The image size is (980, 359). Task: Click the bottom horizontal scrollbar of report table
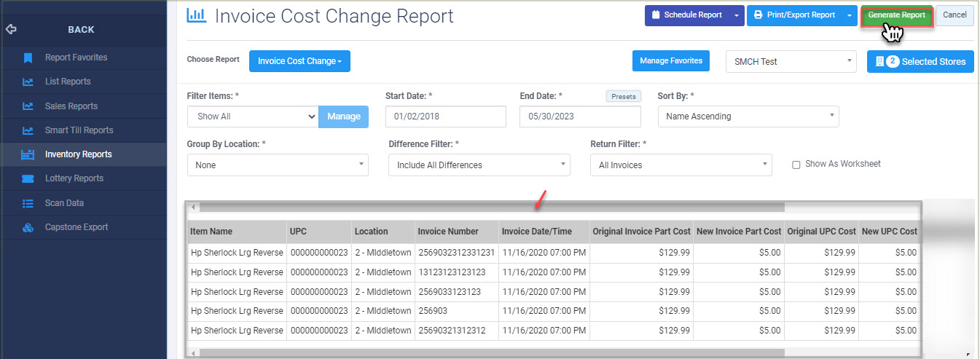pos(492,352)
